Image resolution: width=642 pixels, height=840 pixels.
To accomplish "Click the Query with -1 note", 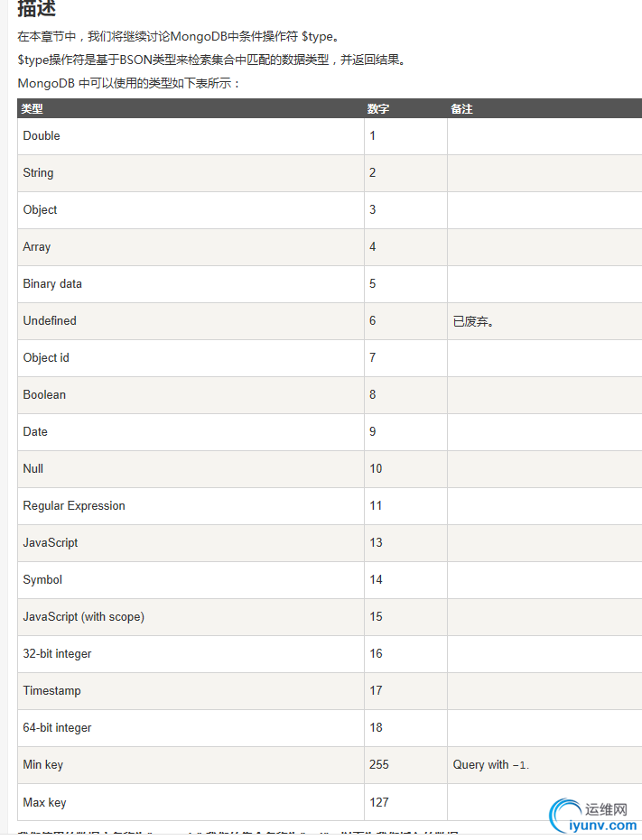I will [490, 764].
